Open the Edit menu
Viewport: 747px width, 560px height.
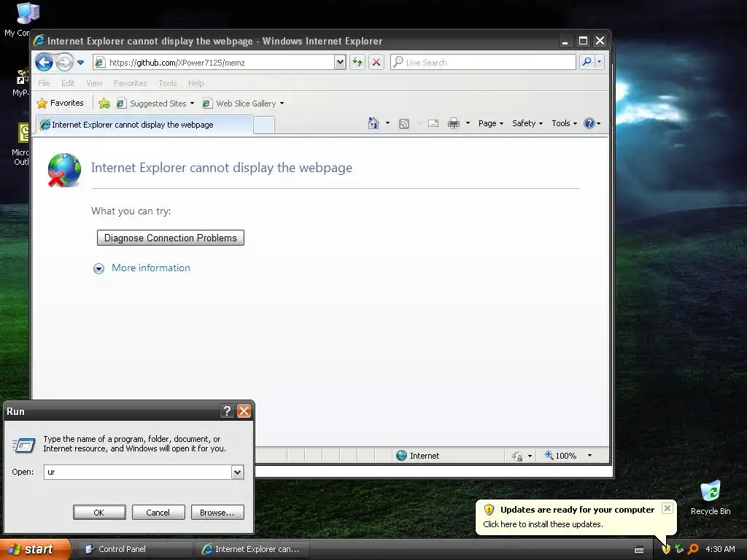click(68, 83)
